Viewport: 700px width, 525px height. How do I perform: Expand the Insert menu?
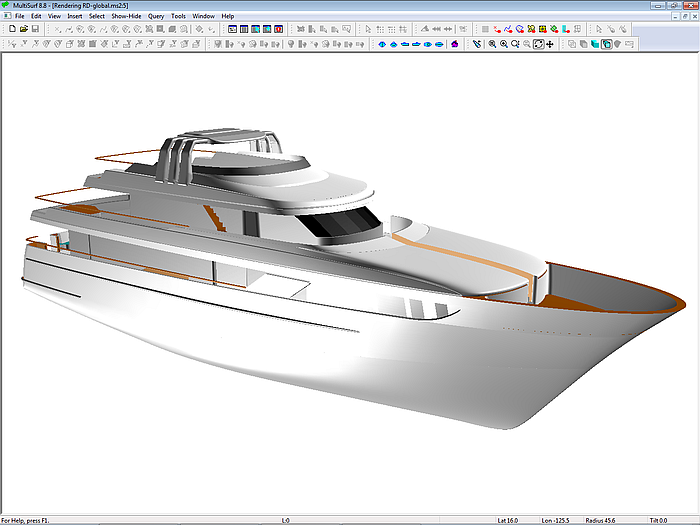tap(75, 17)
